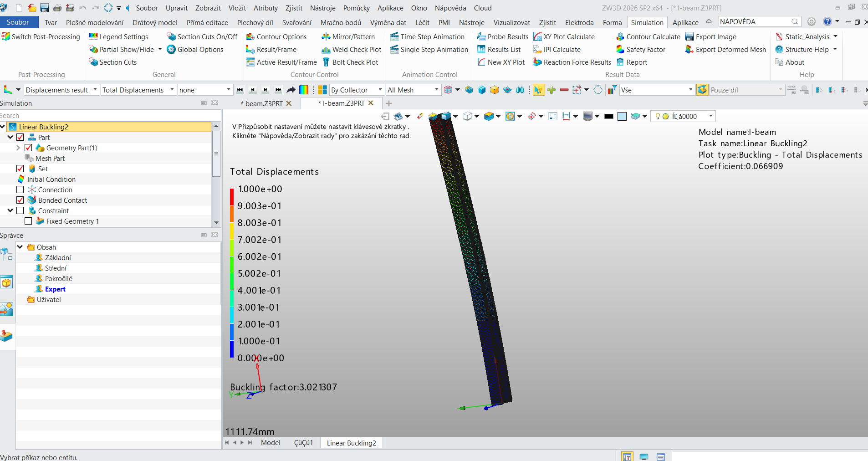The image size is (868, 461).
Task: Click Export Image icon
Action: tap(689, 36)
